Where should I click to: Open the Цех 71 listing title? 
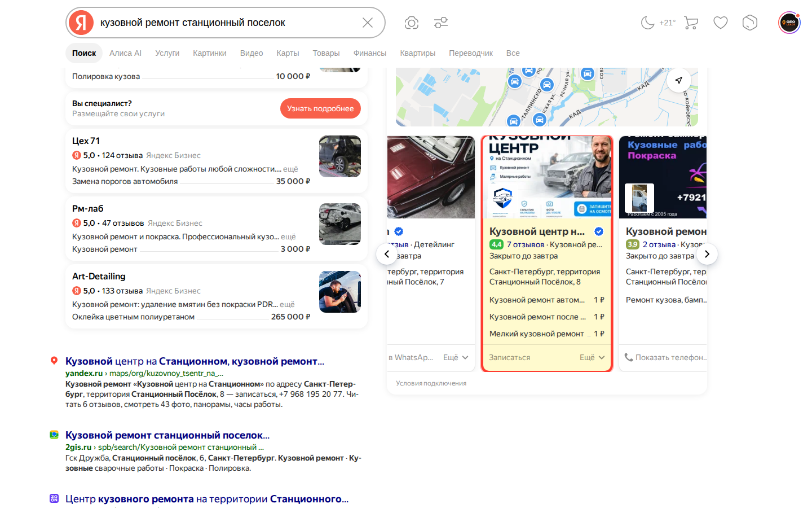coord(86,141)
